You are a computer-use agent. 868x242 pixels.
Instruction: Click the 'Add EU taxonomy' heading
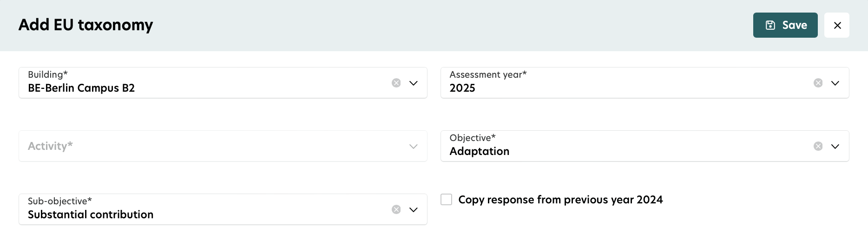[x=86, y=25]
